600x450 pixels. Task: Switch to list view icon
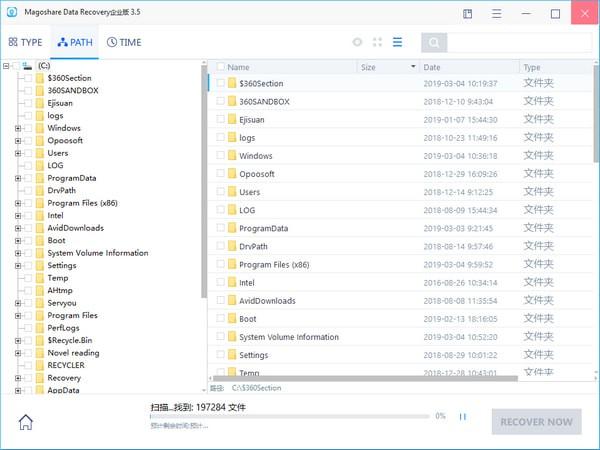click(398, 42)
